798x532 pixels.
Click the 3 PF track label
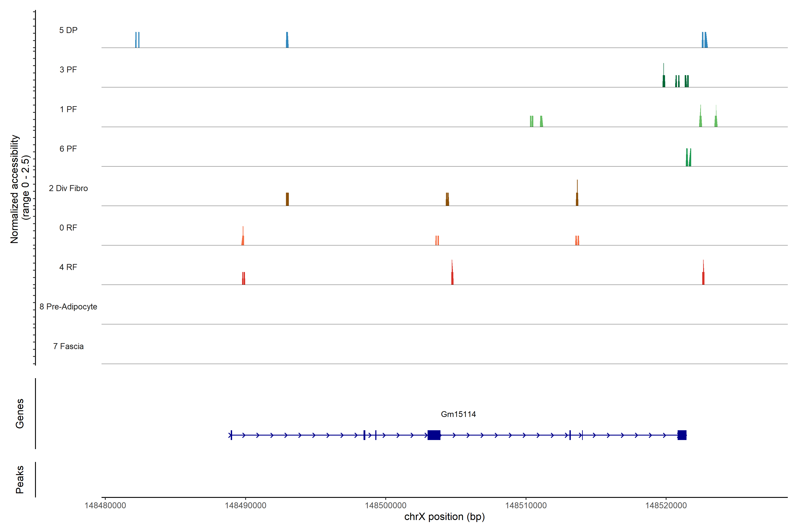(x=68, y=70)
